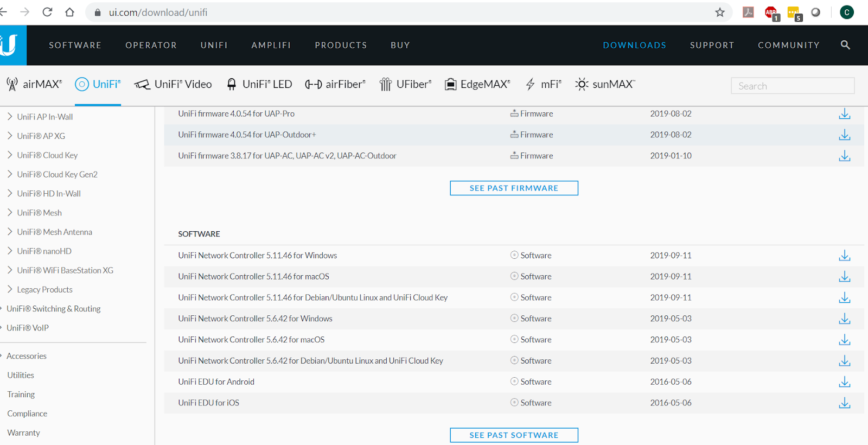Open the site search magnifier icon
This screenshot has height=445, width=868.
tap(845, 45)
